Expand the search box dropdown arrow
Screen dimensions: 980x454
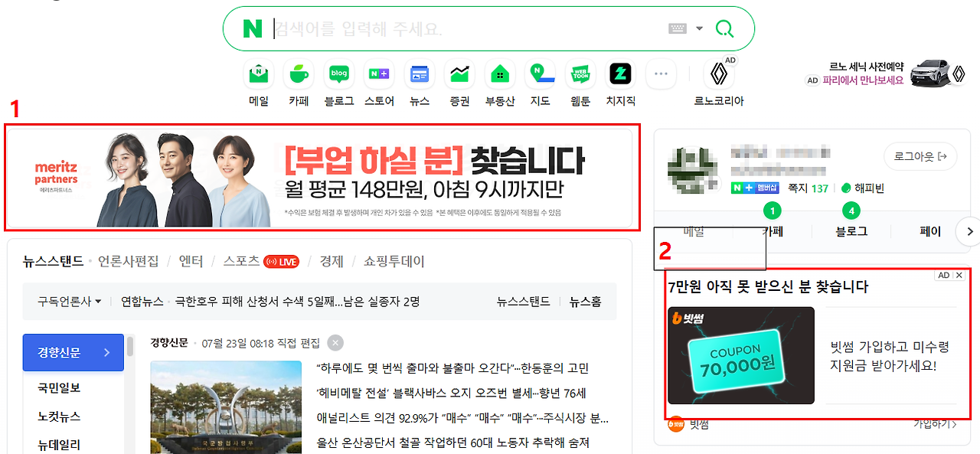tap(699, 29)
